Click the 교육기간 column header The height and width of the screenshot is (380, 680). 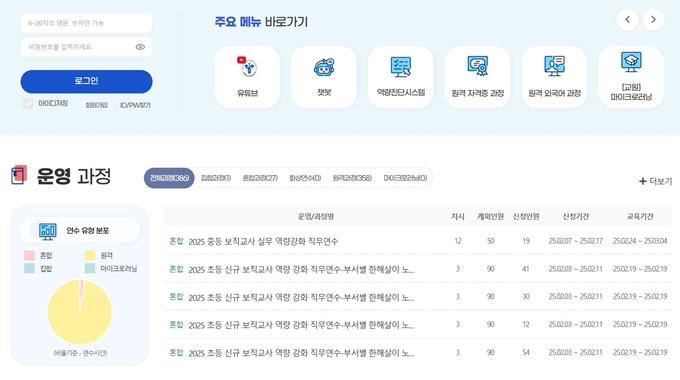(640, 216)
